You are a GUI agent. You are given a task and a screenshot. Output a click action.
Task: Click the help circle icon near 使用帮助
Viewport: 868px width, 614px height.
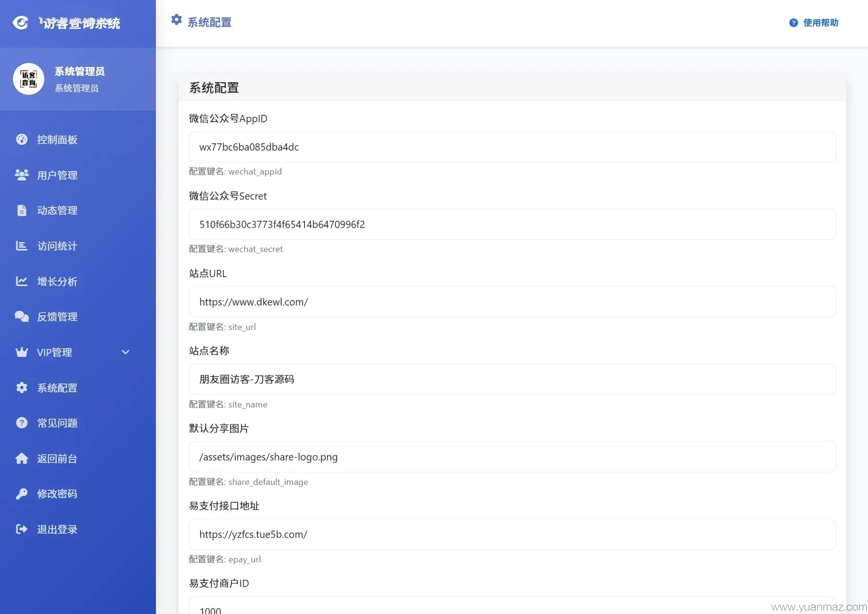pyautogui.click(x=794, y=23)
